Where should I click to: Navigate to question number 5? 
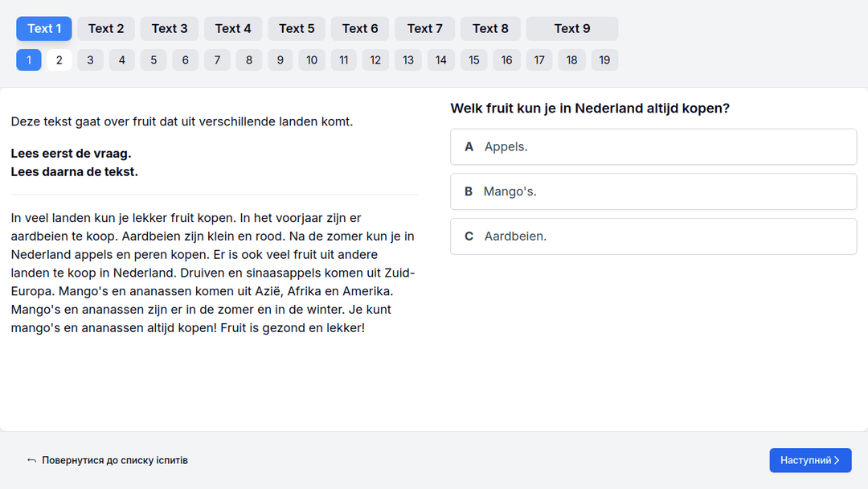(x=154, y=60)
